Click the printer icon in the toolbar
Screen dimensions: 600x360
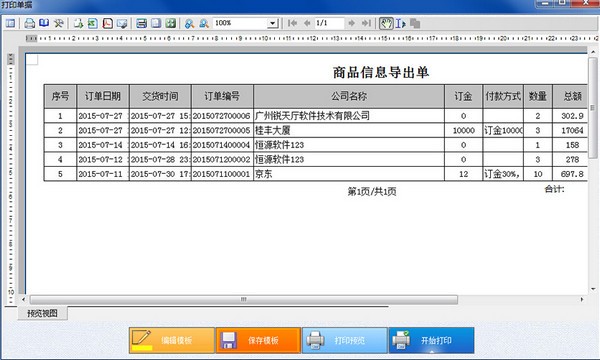[29, 23]
